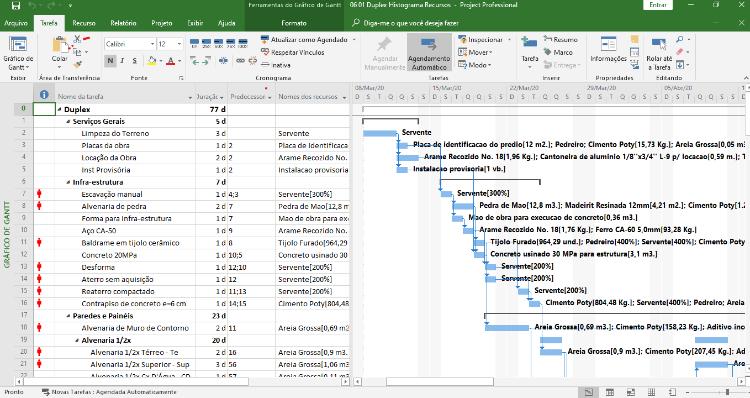Unlink tasks with broken chain icon
Image resolution: width=750 pixels, height=398 pixels.
point(252,61)
